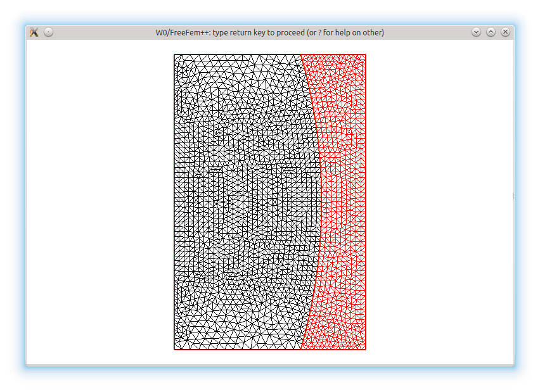Screen dimensions: 540x392
Task: Minimize the FreeFem++ window
Action: coord(476,32)
